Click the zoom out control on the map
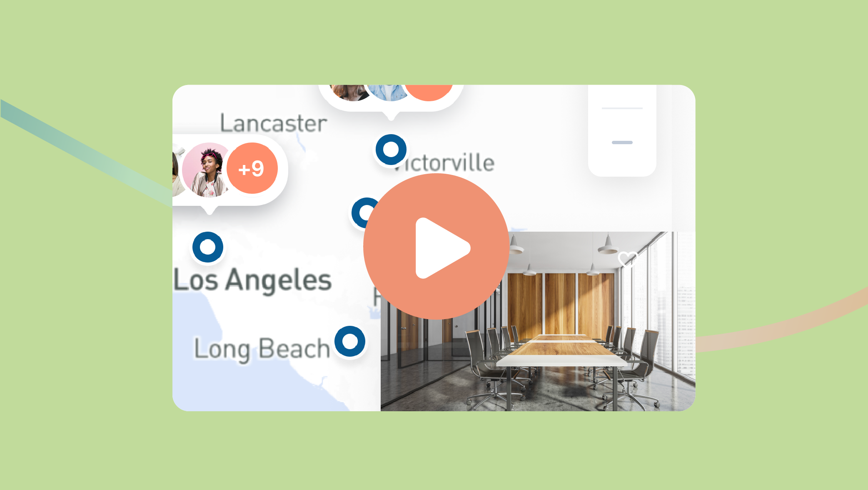This screenshot has height=490, width=868. click(622, 142)
